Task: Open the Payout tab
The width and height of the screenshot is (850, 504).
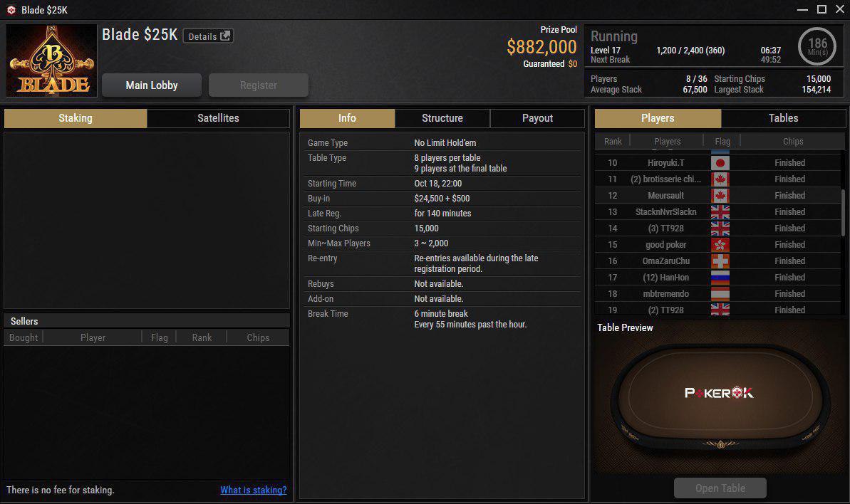Action: click(x=537, y=118)
